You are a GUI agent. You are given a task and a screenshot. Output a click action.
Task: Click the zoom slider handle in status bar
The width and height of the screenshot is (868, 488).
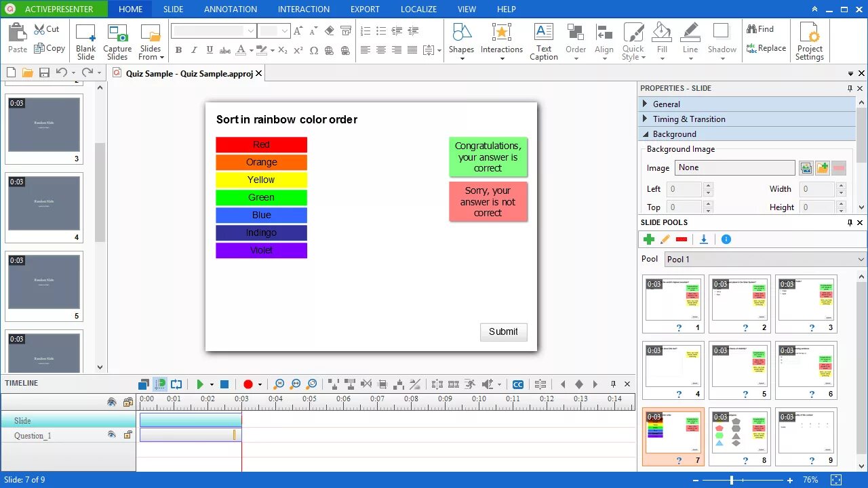pos(731,480)
